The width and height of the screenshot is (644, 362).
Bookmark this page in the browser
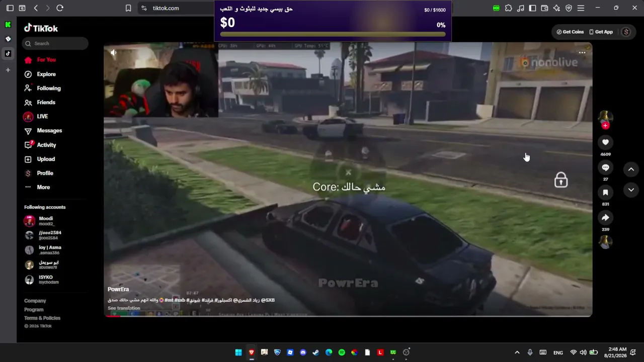point(128,8)
